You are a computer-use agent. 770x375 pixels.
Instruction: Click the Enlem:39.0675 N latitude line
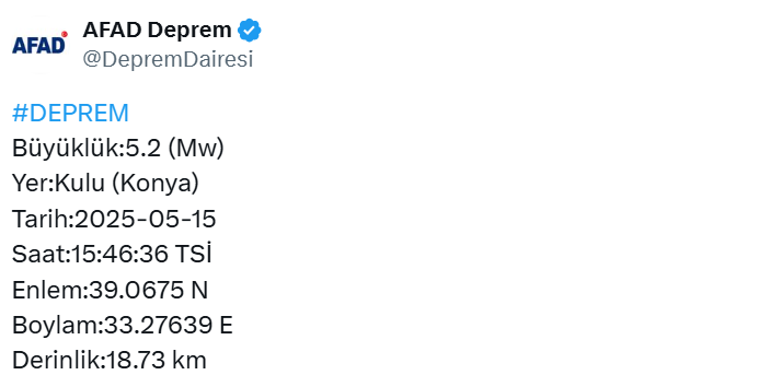(110, 290)
